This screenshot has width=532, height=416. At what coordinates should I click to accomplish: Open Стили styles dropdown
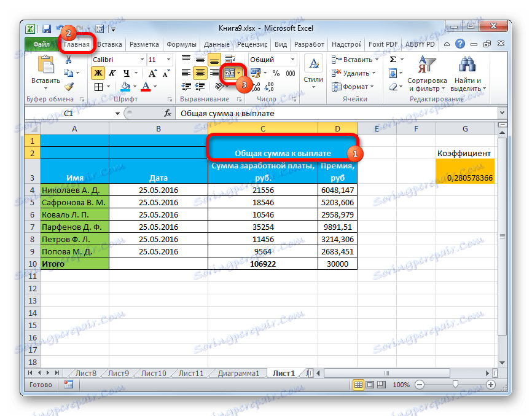[313, 73]
